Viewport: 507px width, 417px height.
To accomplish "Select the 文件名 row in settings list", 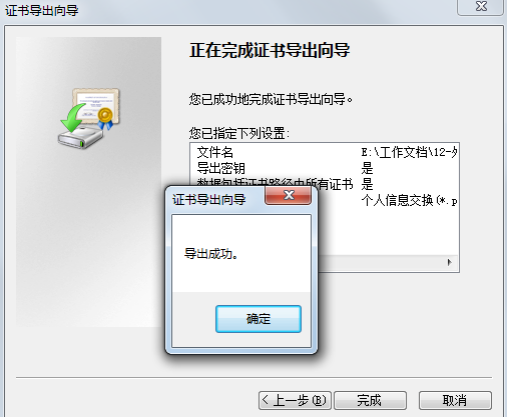I will pos(325,152).
